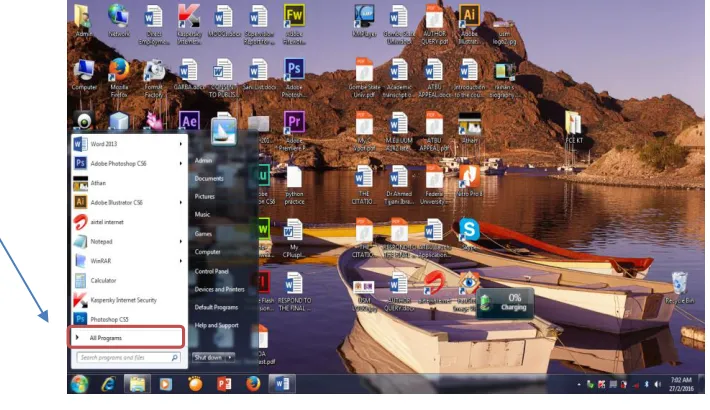Click the user picture in Start menu
The width and height of the screenshot is (710, 410).
[224, 131]
